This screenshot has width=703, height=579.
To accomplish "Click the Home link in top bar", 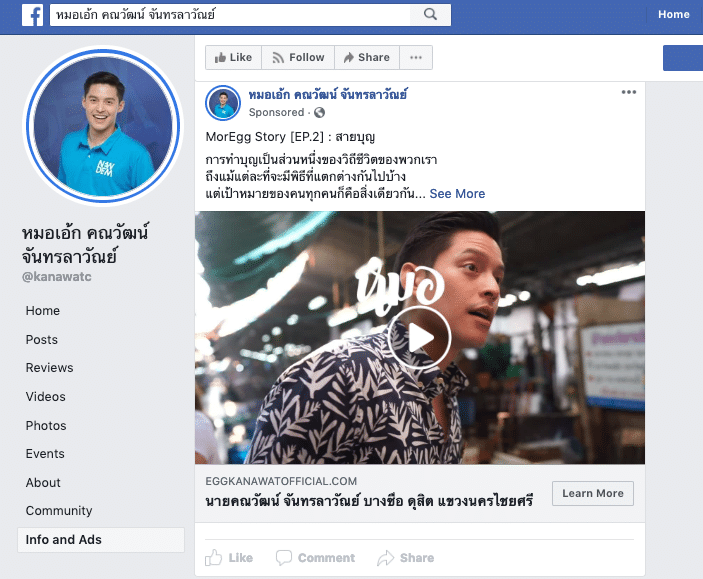I will pos(673,15).
